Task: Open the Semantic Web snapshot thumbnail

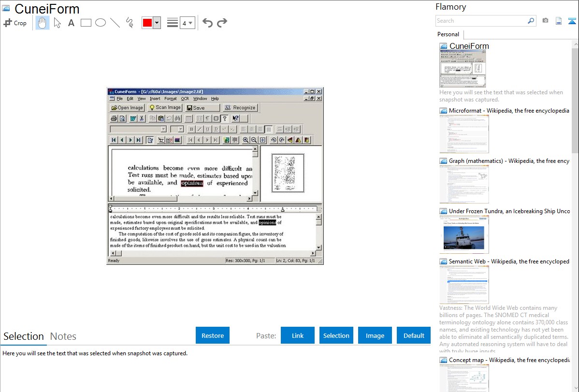Action: pos(464,285)
